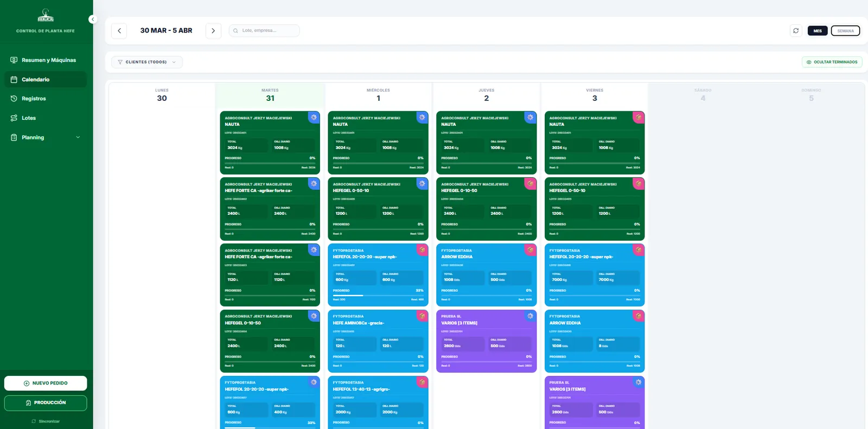Click the gear icon on Wednesday's HEFEGEL 0-50-10 card
The height and width of the screenshot is (429, 868).
(422, 183)
